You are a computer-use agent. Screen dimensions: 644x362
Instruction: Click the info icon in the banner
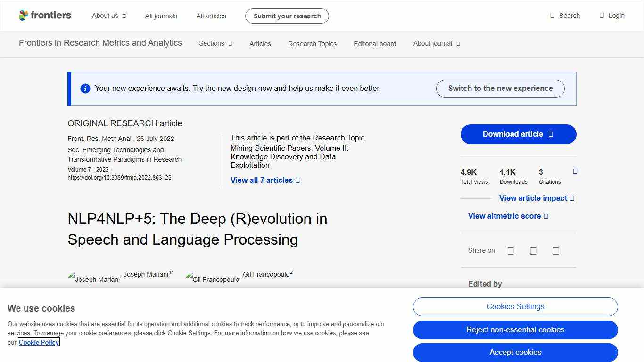pos(85,88)
